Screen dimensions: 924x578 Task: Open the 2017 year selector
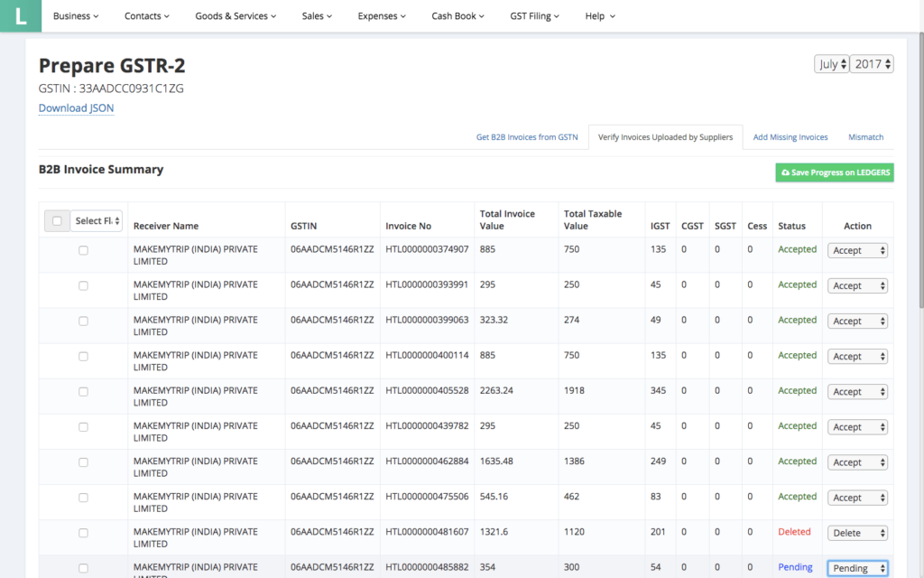pos(872,63)
